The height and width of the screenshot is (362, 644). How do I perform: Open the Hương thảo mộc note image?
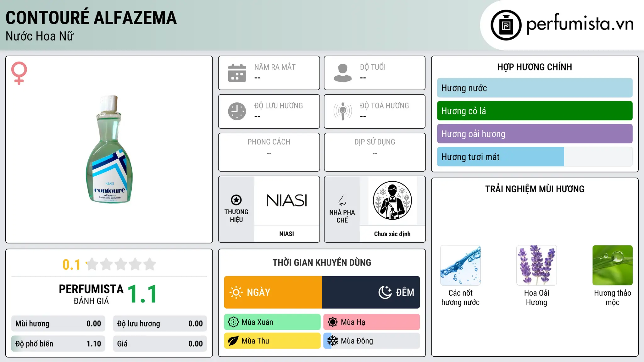(x=613, y=265)
